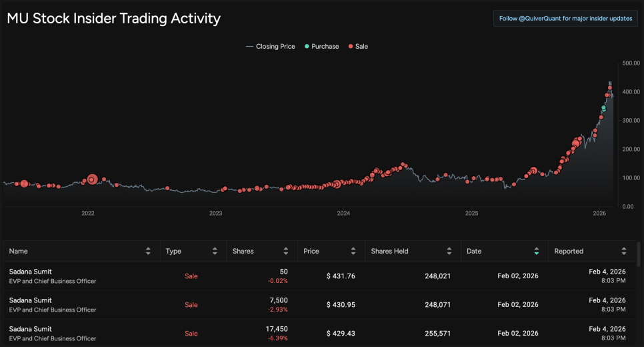Click the sort arrows in the Type column

click(x=215, y=252)
